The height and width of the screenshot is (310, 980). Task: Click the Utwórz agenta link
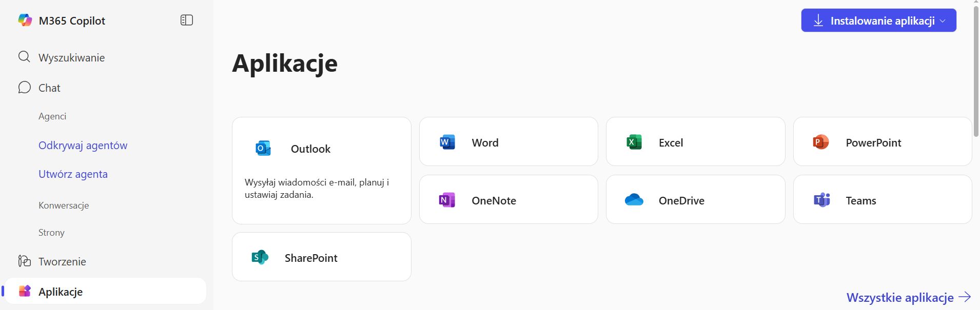tap(73, 174)
